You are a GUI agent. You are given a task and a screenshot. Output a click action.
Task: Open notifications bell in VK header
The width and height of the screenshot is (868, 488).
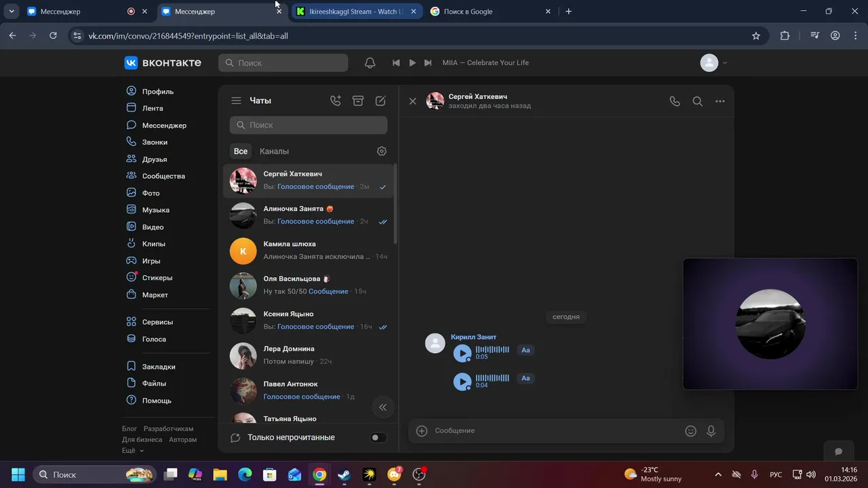370,62
